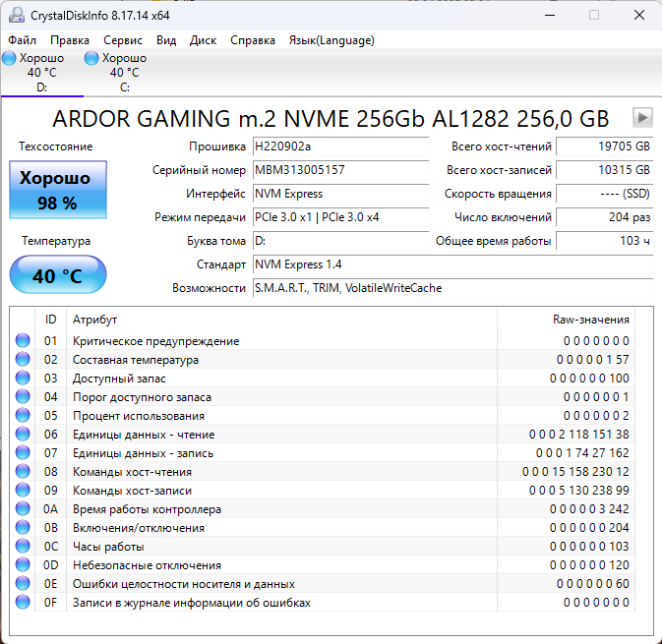Screen dimensions: 662x644
Task: Click the Прошивка value field H220902a
Action: 340,146
